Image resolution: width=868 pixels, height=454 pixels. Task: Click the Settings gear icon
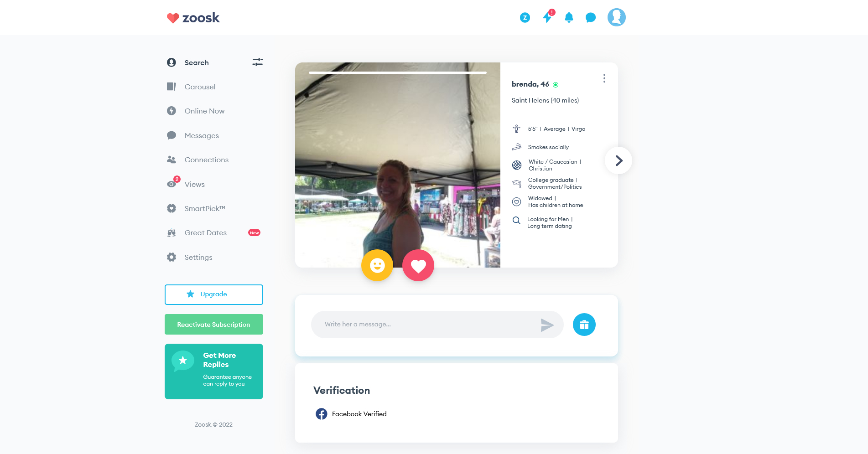click(172, 257)
